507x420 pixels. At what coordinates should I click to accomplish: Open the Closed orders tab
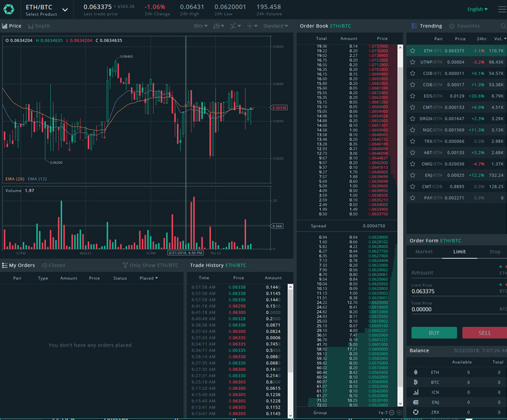tap(53, 266)
